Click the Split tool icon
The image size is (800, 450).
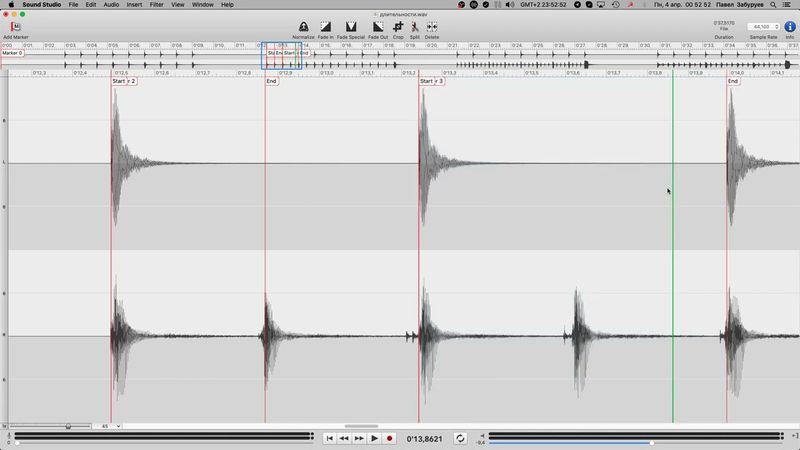414,27
